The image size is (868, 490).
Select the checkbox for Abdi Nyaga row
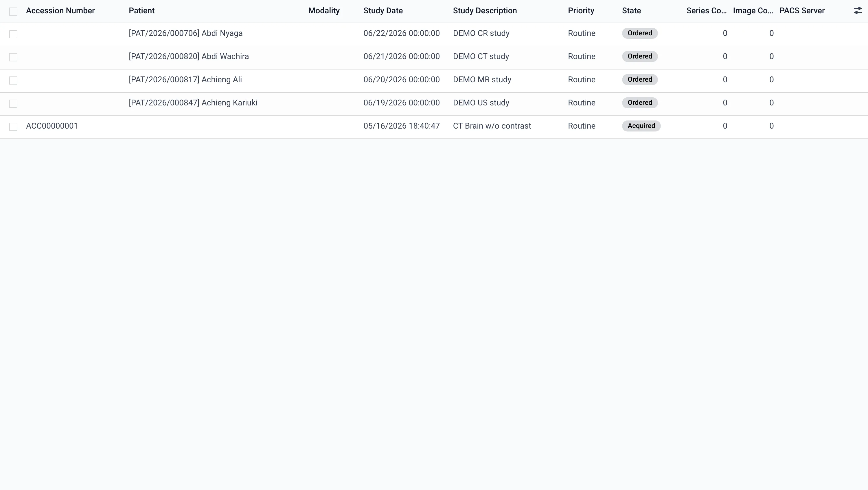[13, 34]
